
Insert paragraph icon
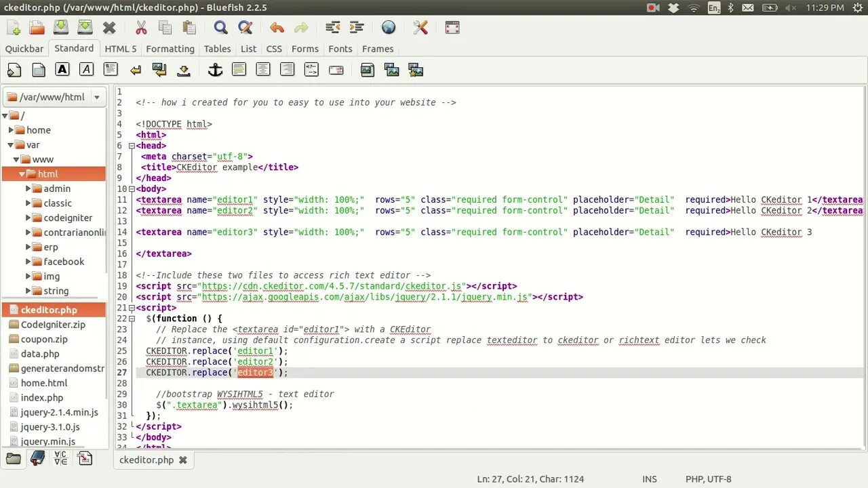point(111,69)
